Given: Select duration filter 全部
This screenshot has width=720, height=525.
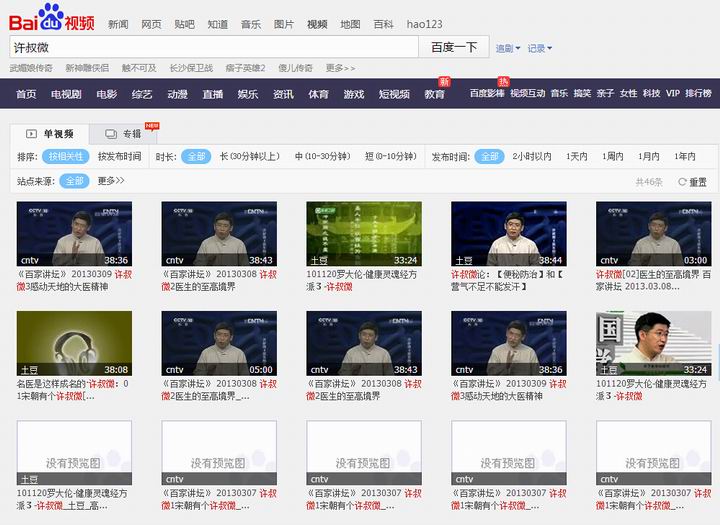Looking at the screenshot, I should click(196, 157).
